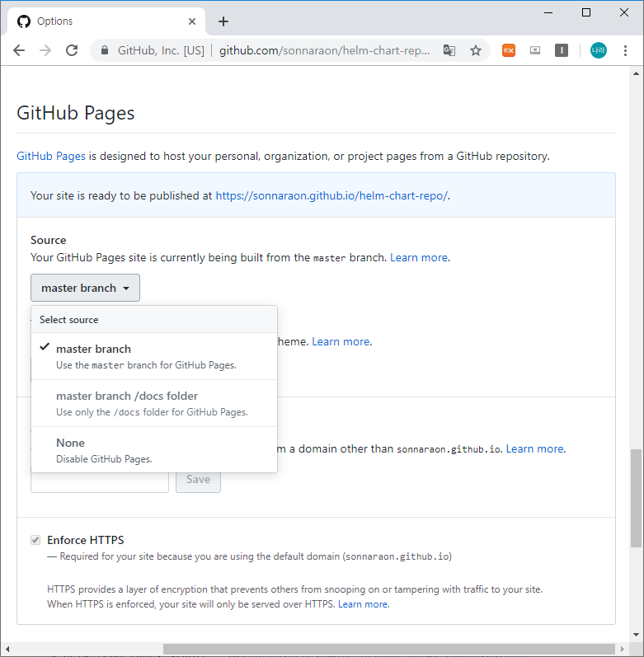Click the address bar URL
The height and width of the screenshot is (657, 644).
324,51
